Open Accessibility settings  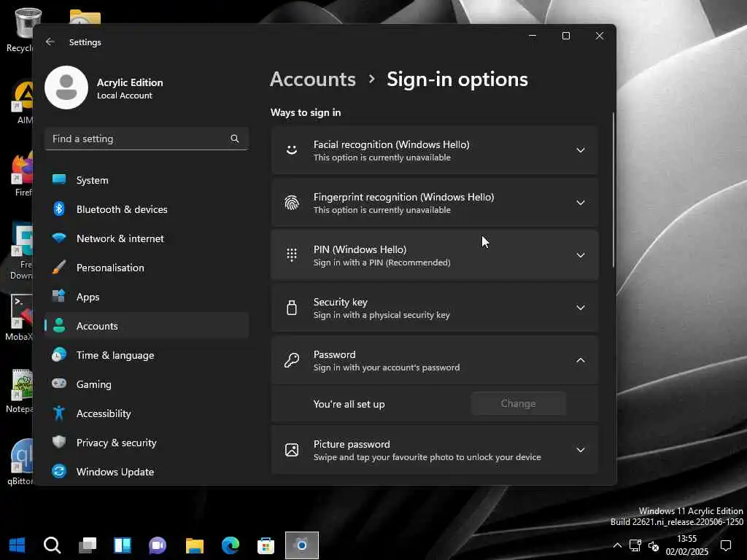[x=147, y=413]
